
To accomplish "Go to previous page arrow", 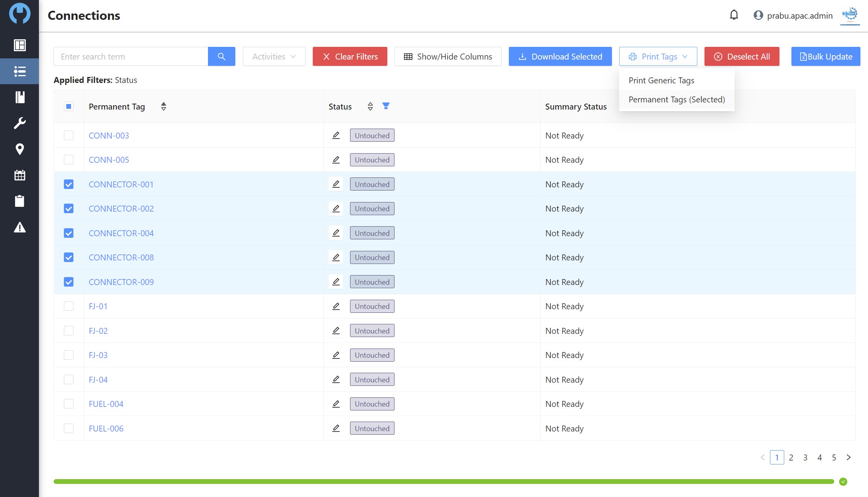I will (762, 457).
